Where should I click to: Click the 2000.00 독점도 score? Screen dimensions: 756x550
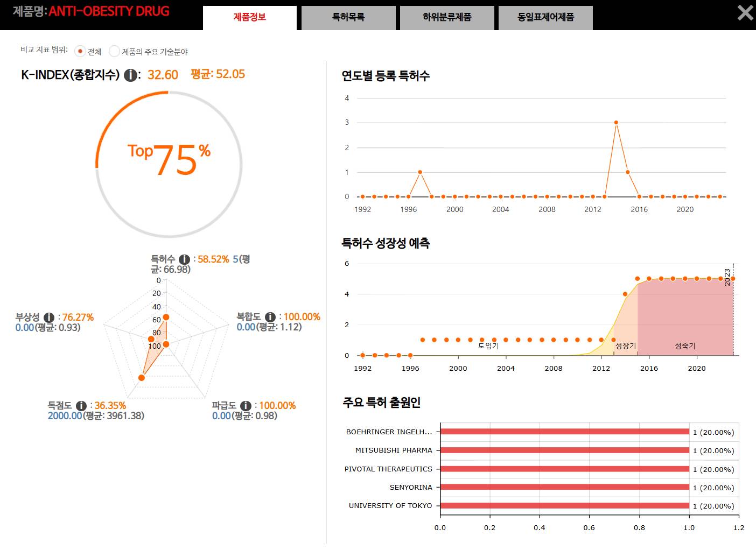(65, 416)
